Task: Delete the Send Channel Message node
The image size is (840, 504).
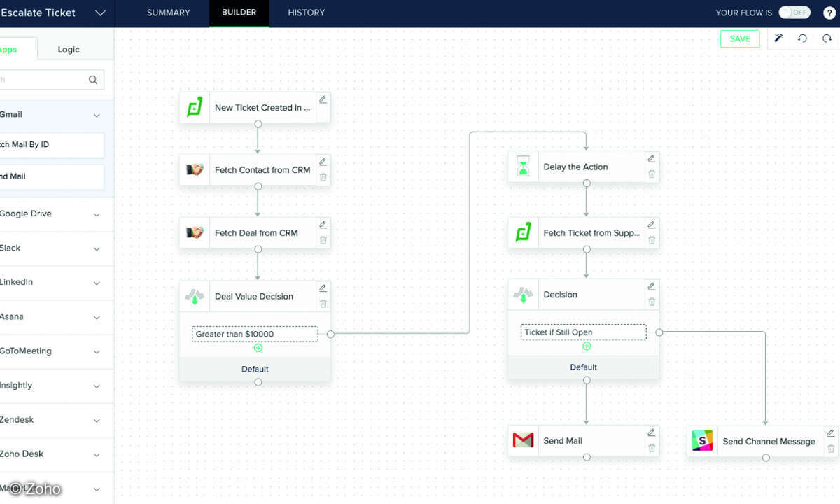Action: [x=830, y=449]
